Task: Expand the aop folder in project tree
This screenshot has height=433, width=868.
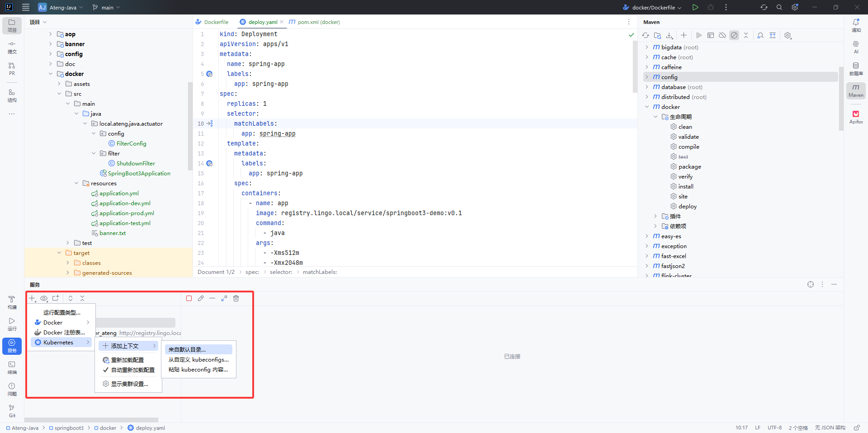Action: point(50,34)
